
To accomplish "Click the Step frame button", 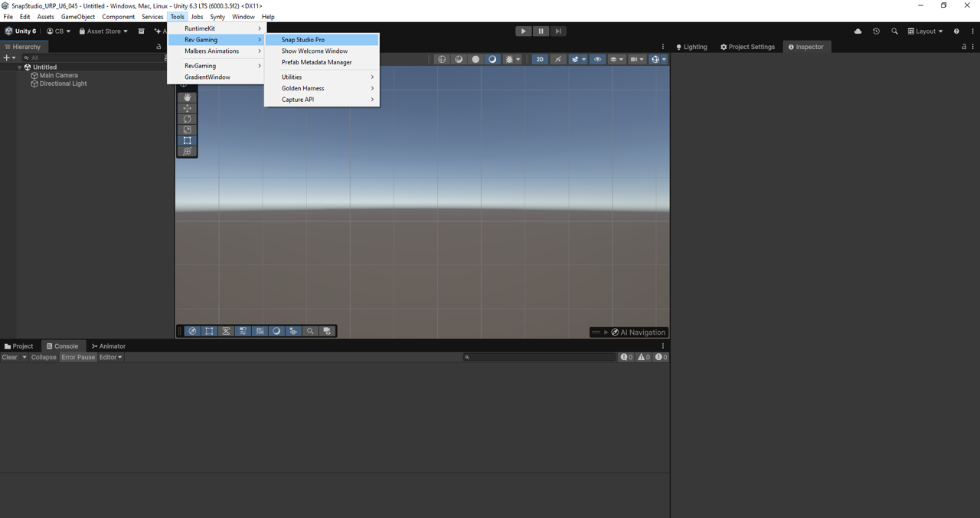I will coord(558,31).
